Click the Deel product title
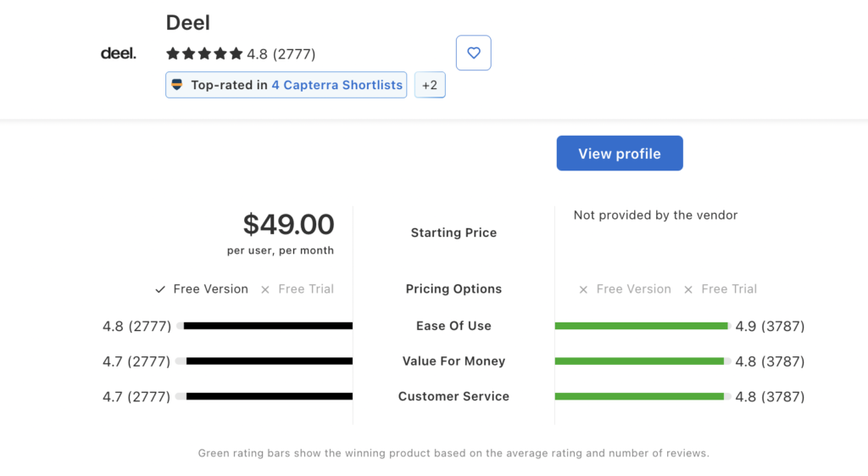The width and height of the screenshot is (868, 476). point(188,23)
